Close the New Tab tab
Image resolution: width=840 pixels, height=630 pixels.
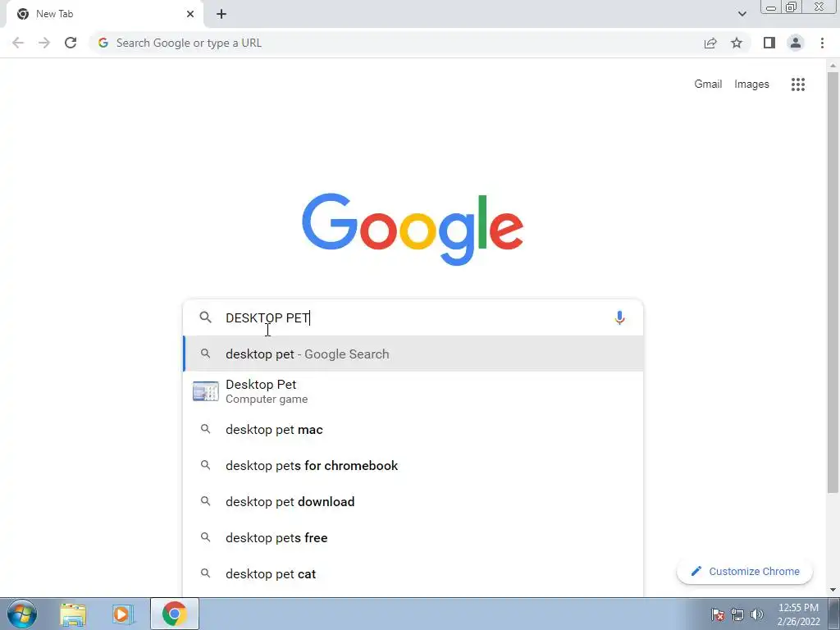[x=190, y=14]
